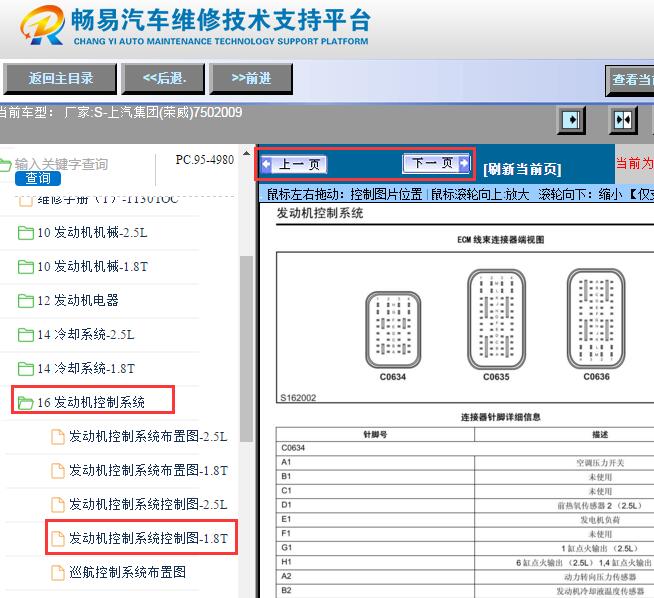This screenshot has height=598, width=654.
Task: Click the 描述 column header
Action: pos(600,435)
